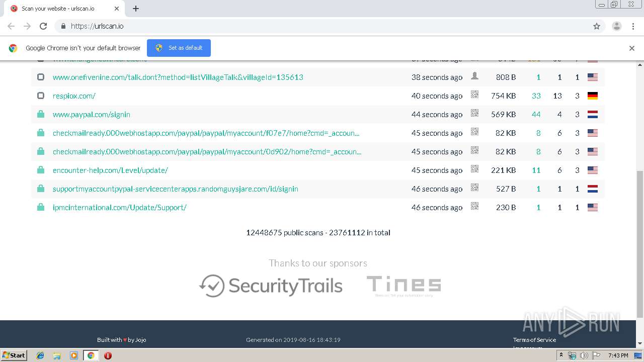Click the browser forward arrow
The image size is (644, 362).
(x=27, y=26)
